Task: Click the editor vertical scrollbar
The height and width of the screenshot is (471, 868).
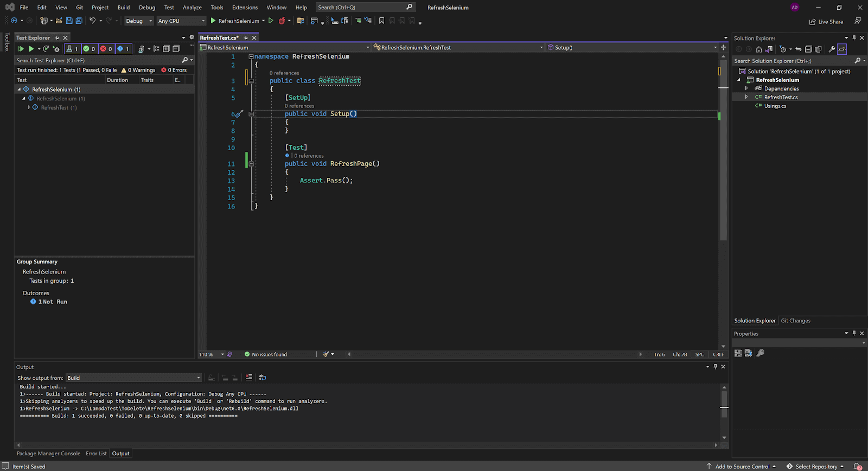Action: tap(723, 163)
